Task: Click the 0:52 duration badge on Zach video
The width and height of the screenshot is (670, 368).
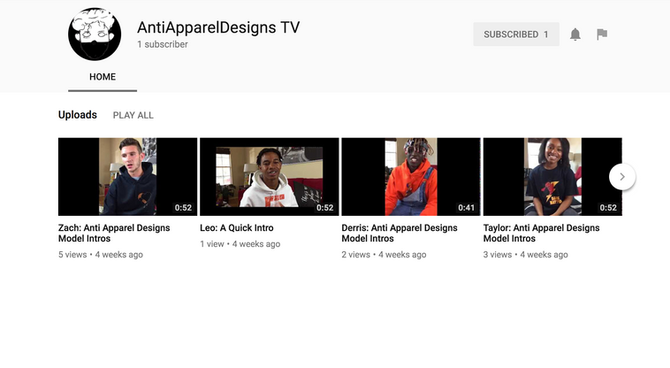Action: tap(183, 208)
